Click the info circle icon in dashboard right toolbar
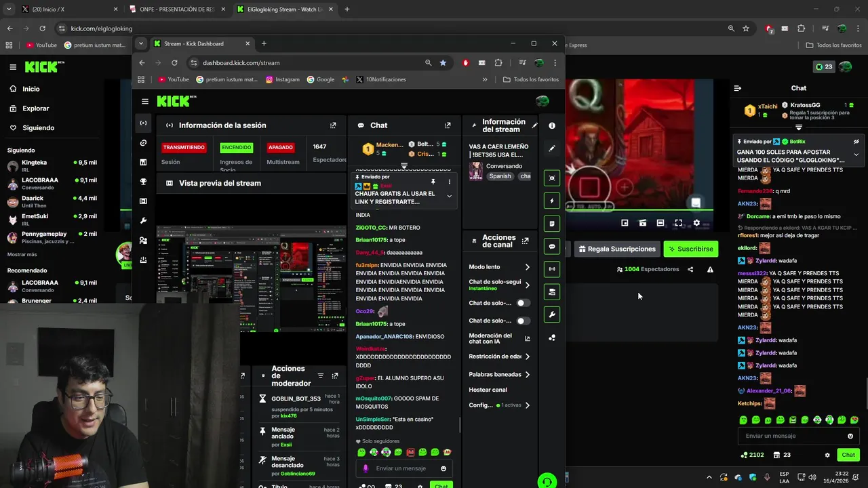868x488 pixels. [552, 125]
